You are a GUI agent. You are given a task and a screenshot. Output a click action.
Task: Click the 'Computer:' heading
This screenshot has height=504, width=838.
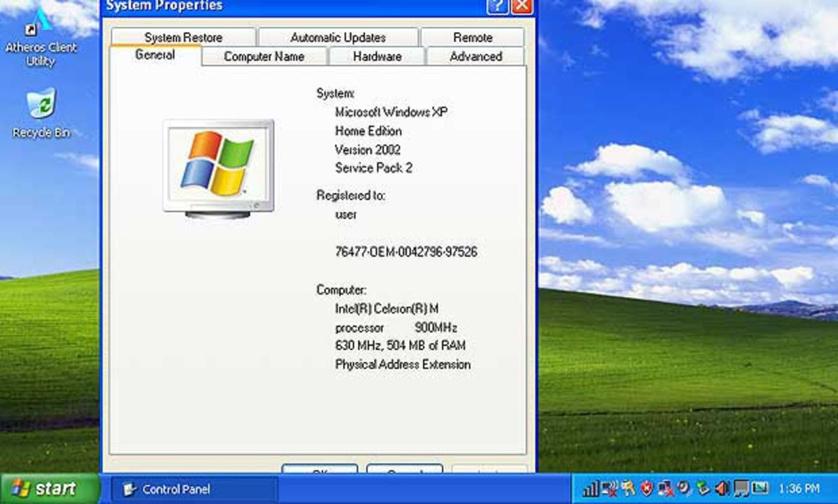(341, 290)
